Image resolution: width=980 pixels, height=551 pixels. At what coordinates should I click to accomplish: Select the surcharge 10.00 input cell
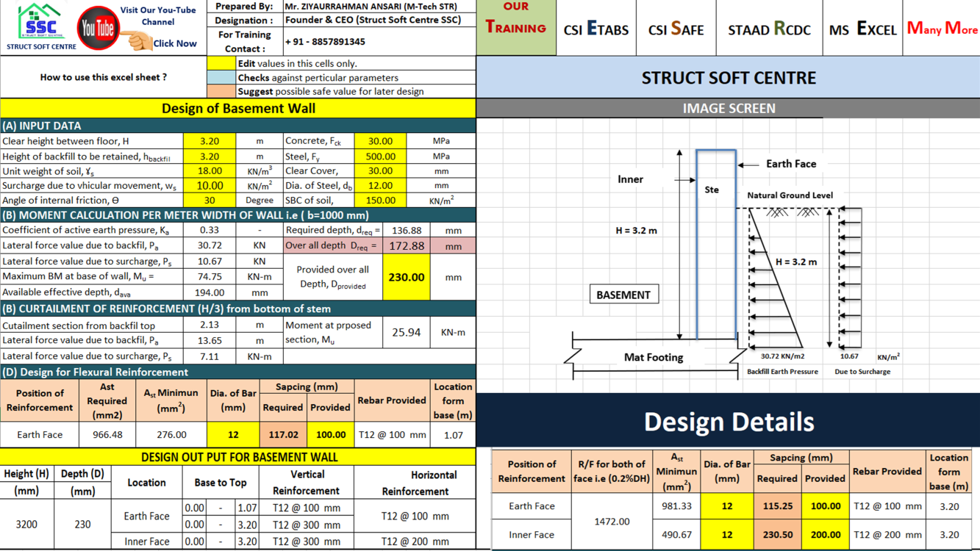coord(209,186)
